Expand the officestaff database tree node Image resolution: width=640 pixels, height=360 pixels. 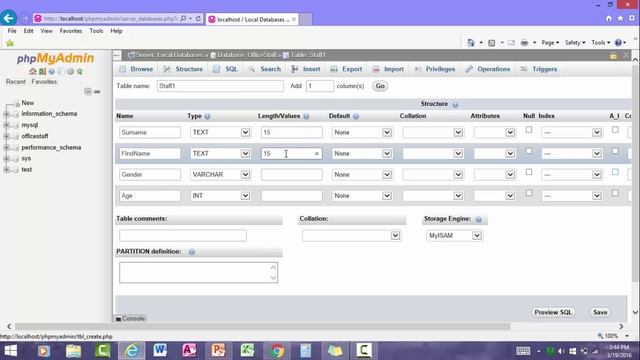(7, 136)
